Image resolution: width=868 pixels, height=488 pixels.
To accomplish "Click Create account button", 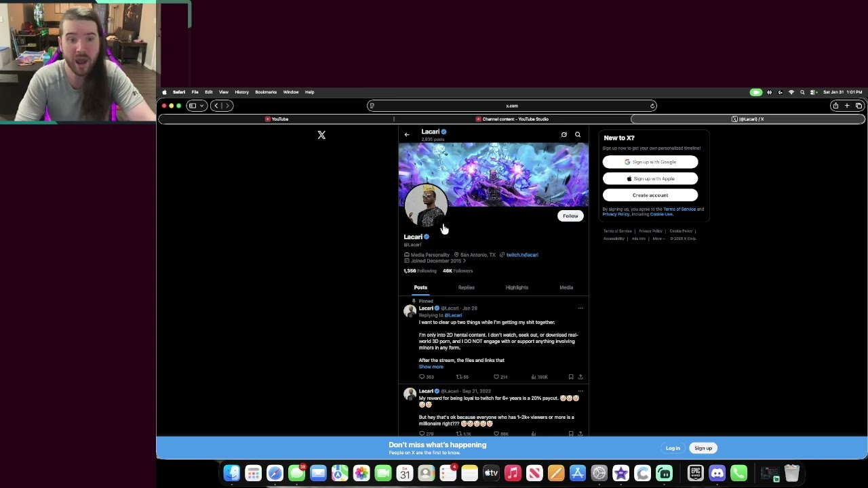I will click(650, 195).
